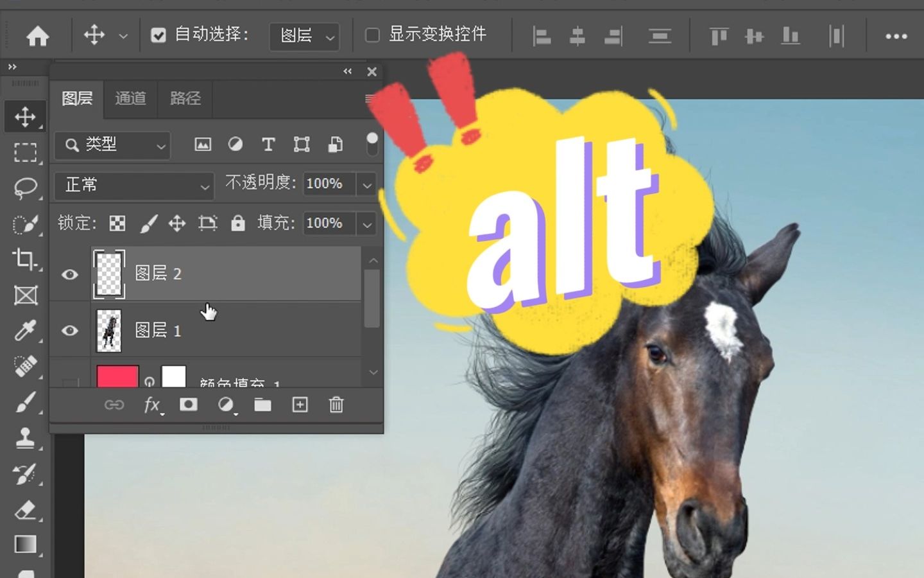The width and height of the screenshot is (924, 578).
Task: Click the Home button in the toolbar
Action: pos(38,35)
